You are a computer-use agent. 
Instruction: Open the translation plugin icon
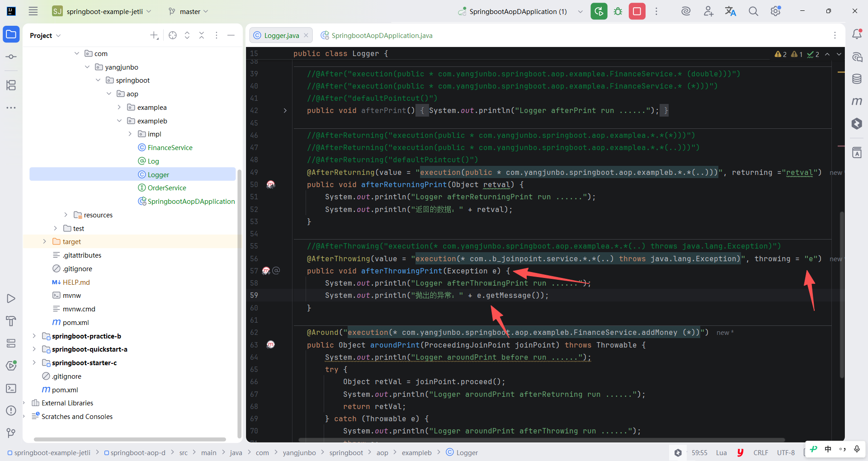tap(731, 11)
